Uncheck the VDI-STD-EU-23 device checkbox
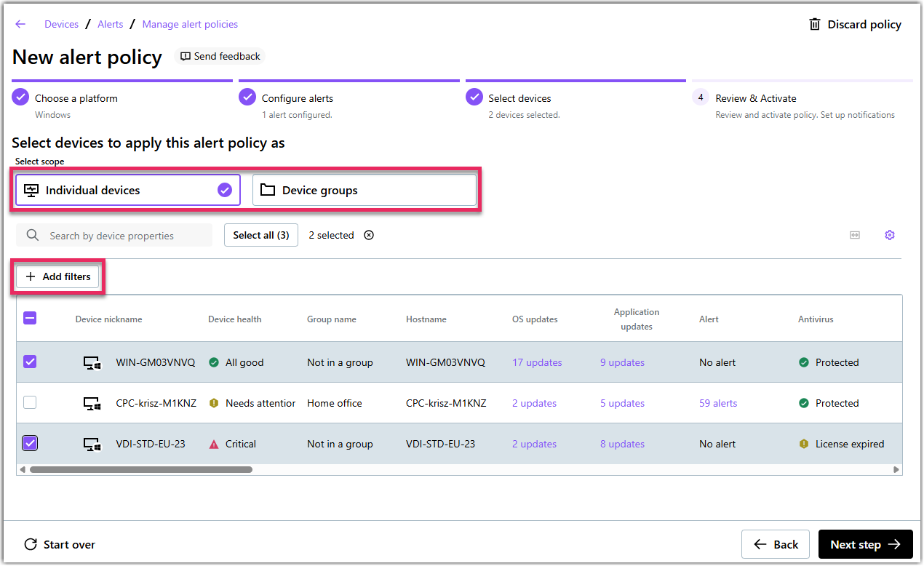The height and width of the screenshot is (566, 924). [30, 443]
